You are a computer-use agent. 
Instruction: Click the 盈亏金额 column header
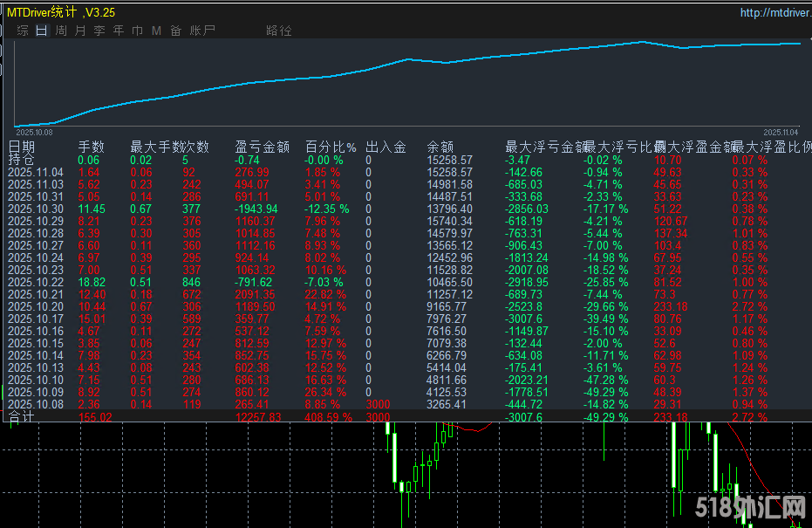coord(263,147)
